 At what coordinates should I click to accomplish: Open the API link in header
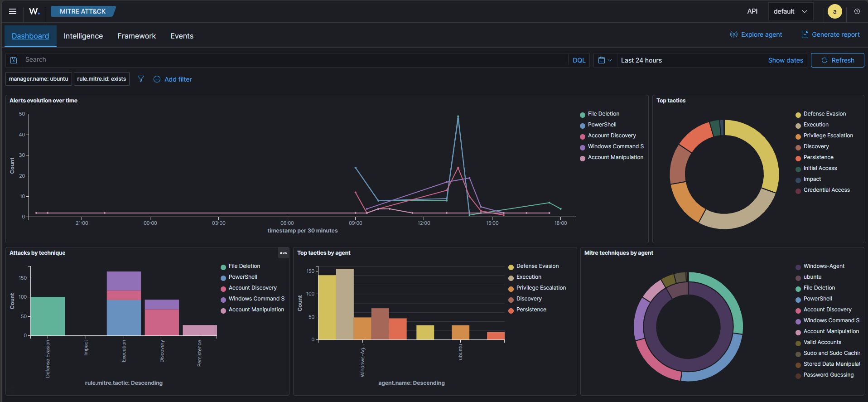pyautogui.click(x=752, y=11)
